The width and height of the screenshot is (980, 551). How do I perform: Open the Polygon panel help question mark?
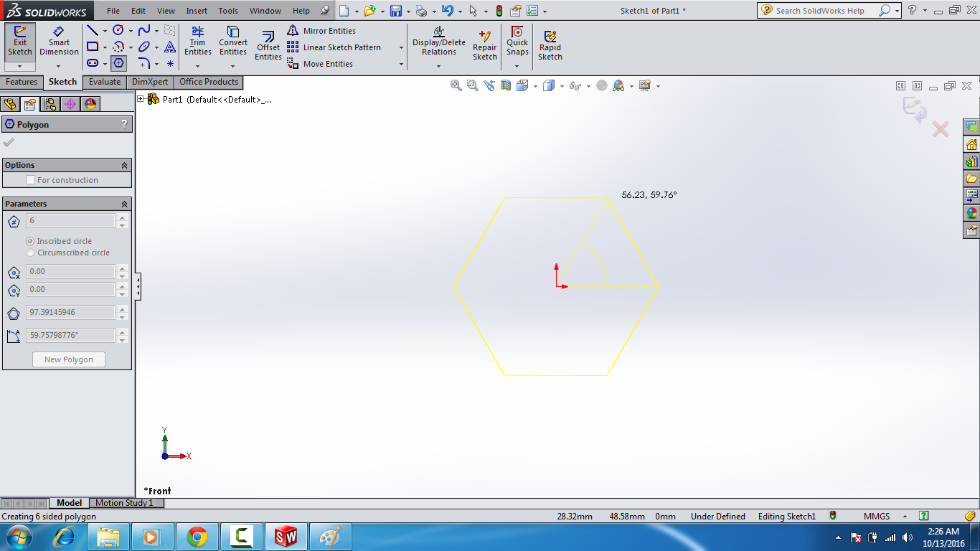(125, 124)
